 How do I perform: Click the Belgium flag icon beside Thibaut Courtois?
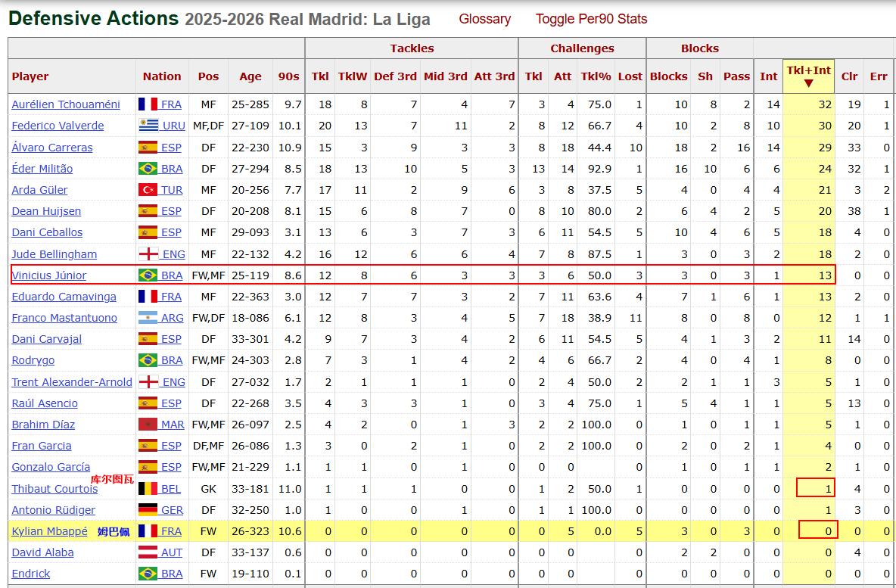pyautogui.click(x=148, y=489)
